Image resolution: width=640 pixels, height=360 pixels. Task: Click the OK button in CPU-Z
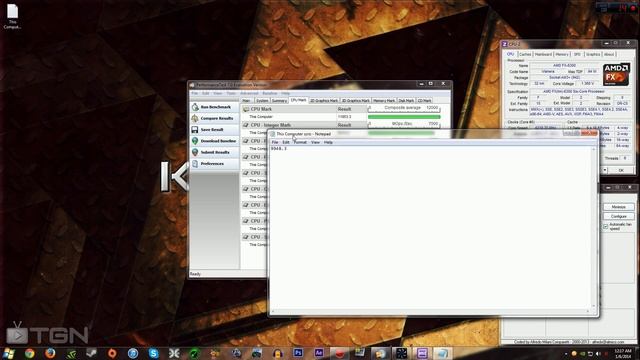coord(621,170)
